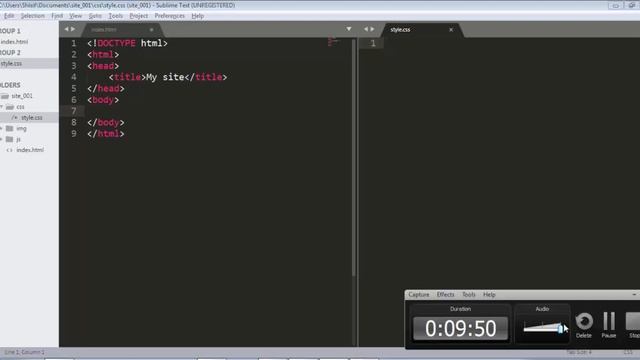Viewport: 640px width, 360px height.
Task: Open the Find menu
Action: pyautogui.click(x=57, y=16)
